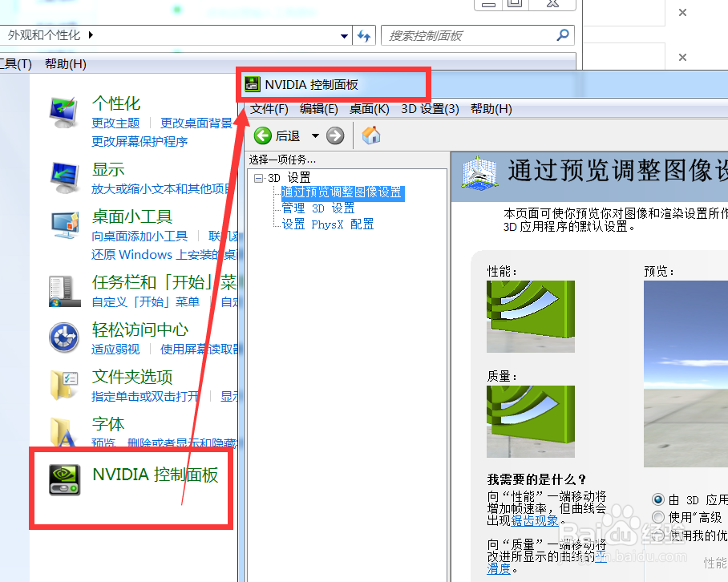Select 由 3D 应用 radio button
The width and height of the screenshot is (728, 582).
[658, 499]
